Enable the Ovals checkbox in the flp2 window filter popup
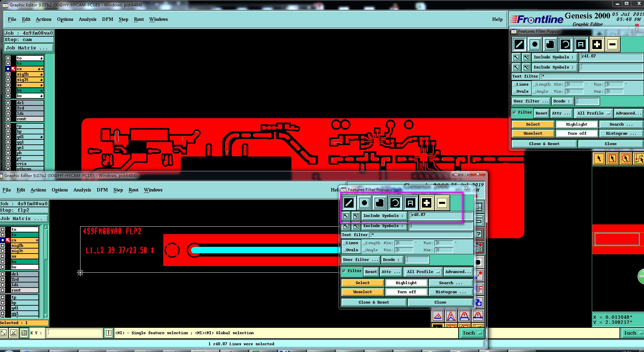The height and width of the screenshot is (352, 644). coord(344,250)
